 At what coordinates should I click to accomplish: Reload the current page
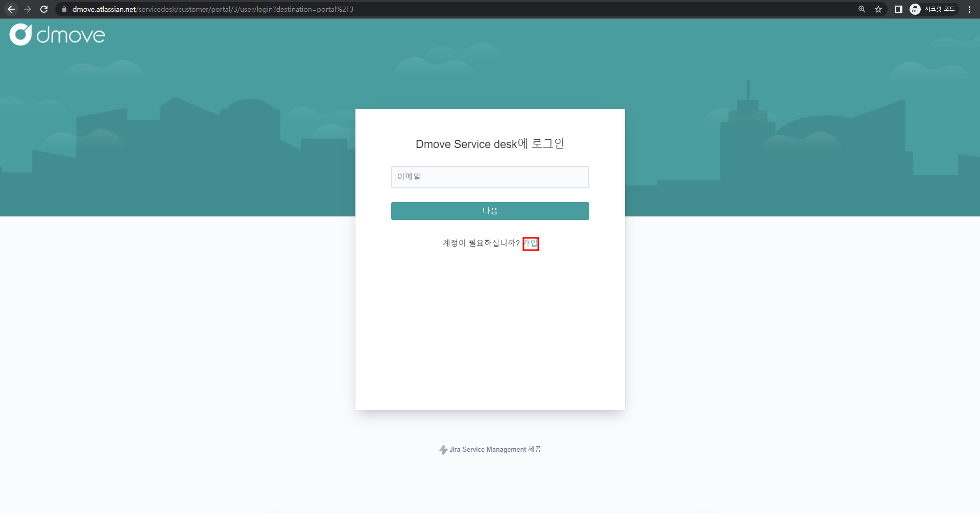pyautogui.click(x=44, y=9)
